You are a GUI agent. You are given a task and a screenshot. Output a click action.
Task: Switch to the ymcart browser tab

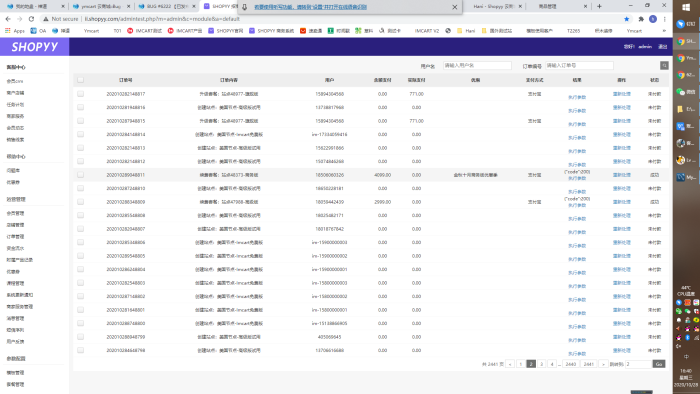click(x=101, y=6)
